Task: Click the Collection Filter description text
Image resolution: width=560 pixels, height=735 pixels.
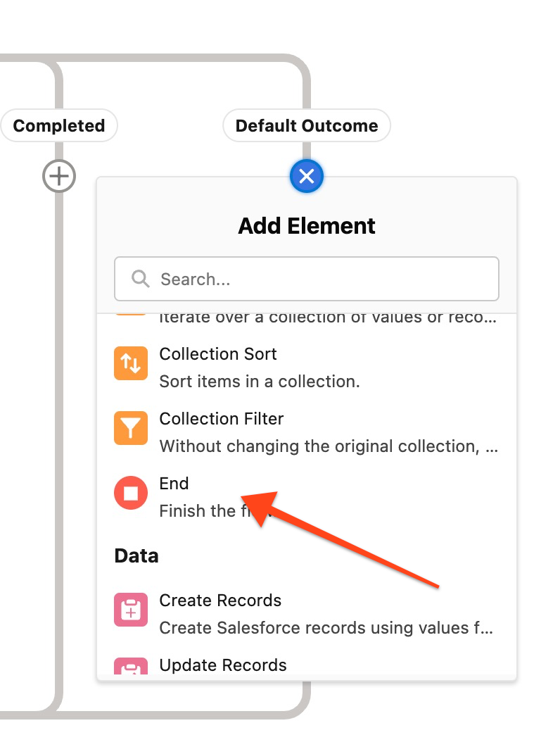Action: [328, 446]
